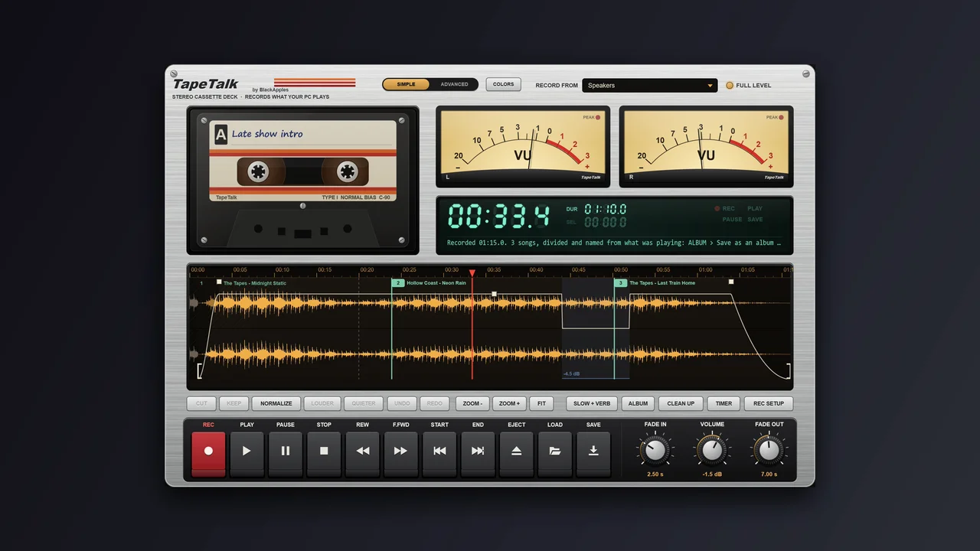Switch to Advanced mode
This screenshot has width=980, height=551.
click(454, 84)
